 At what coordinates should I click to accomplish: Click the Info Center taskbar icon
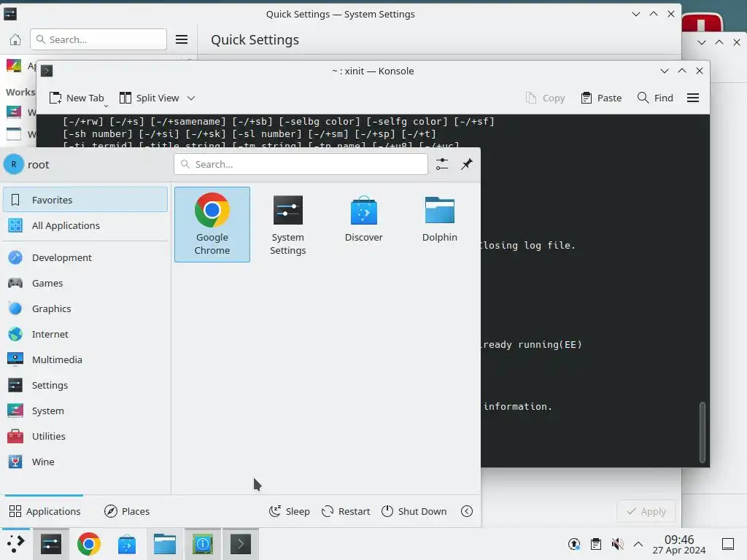pyautogui.click(x=203, y=544)
